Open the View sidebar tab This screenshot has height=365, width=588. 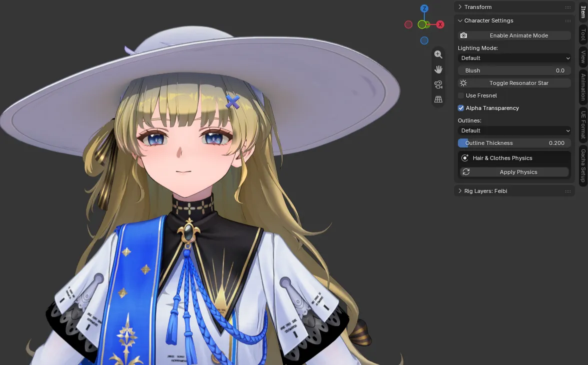click(x=583, y=56)
